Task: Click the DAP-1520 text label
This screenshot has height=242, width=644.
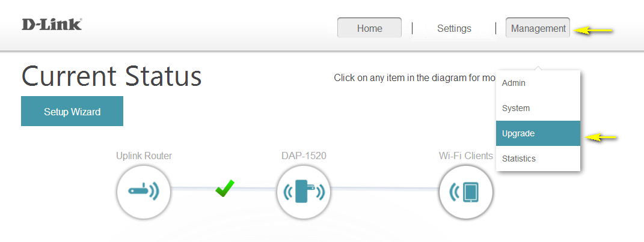Action: tap(304, 156)
